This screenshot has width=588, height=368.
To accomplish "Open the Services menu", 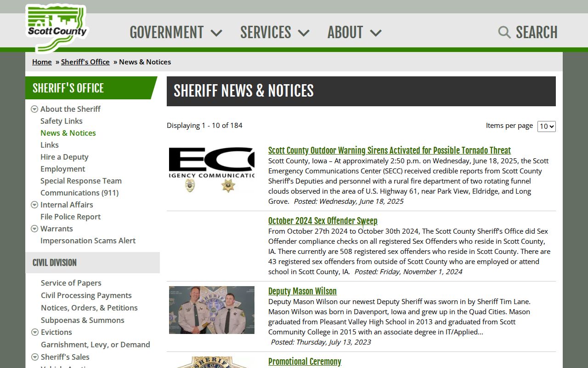I will pos(275,32).
